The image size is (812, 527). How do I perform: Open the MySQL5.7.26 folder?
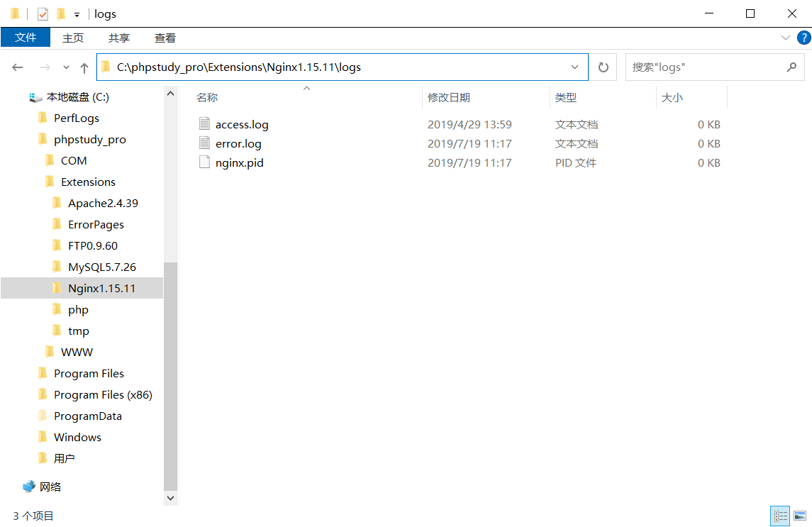[102, 267]
